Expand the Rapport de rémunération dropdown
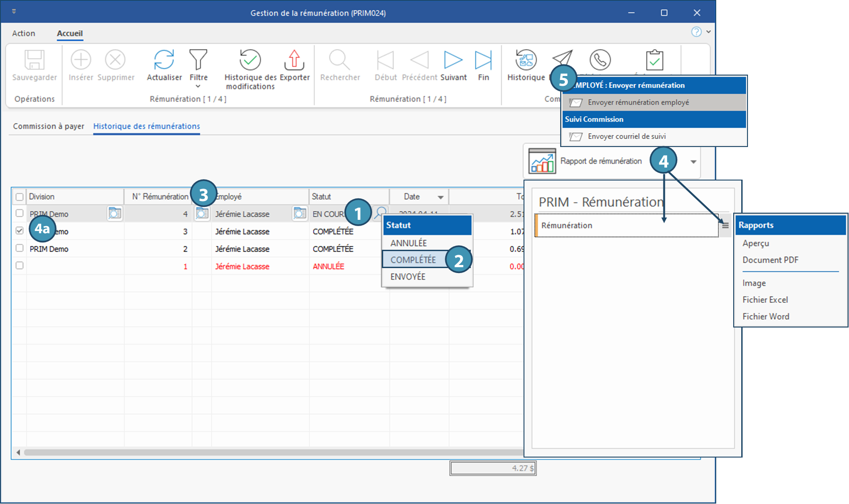This screenshot has width=849, height=504. [693, 162]
